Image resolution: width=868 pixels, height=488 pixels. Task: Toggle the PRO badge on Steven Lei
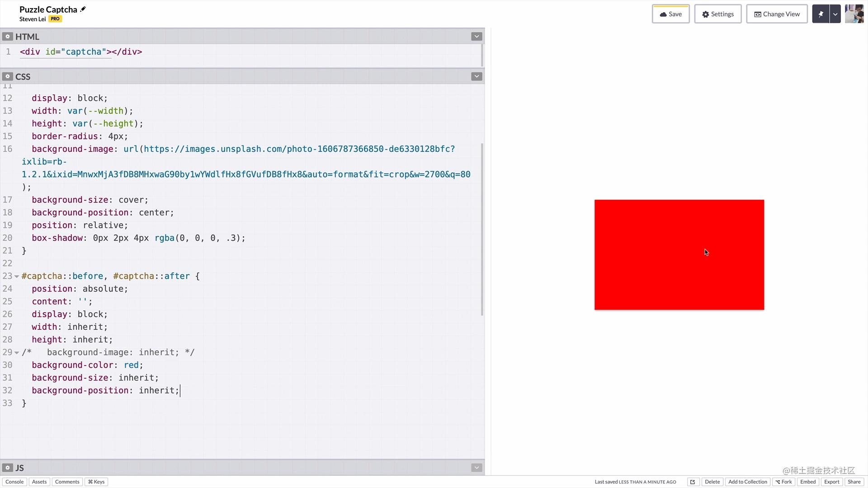tap(55, 19)
